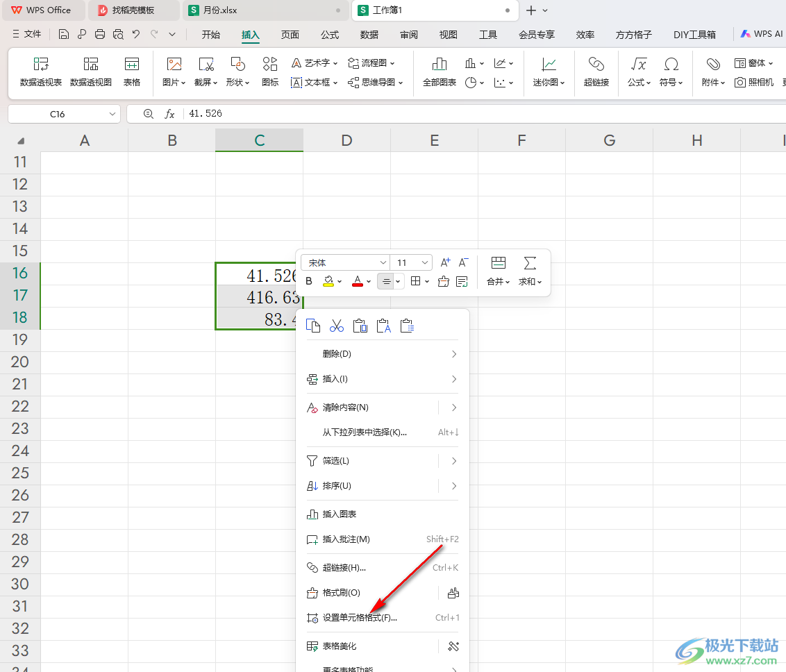Open the Screenshot (截屏) tool
The image size is (786, 672).
[x=206, y=72]
